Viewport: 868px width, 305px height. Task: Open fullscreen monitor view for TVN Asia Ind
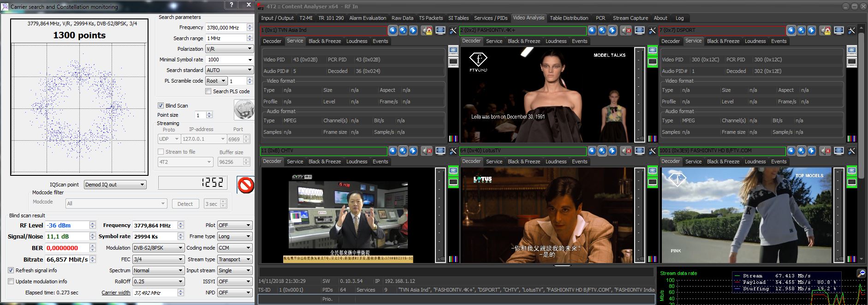[x=440, y=30]
